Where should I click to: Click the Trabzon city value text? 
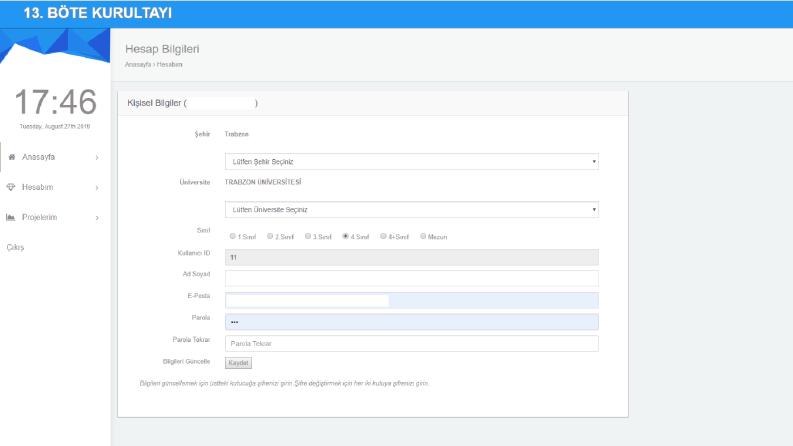pyautogui.click(x=237, y=134)
